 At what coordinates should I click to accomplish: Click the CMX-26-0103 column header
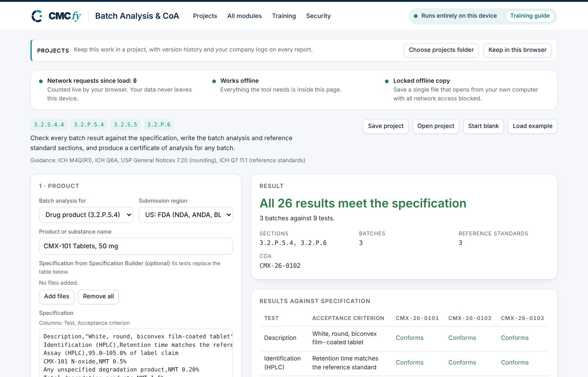click(522, 318)
